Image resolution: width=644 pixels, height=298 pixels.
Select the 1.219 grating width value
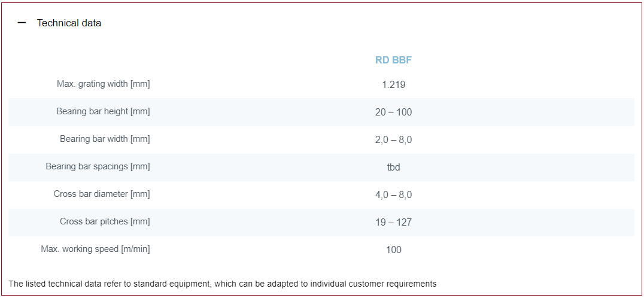[393, 84]
